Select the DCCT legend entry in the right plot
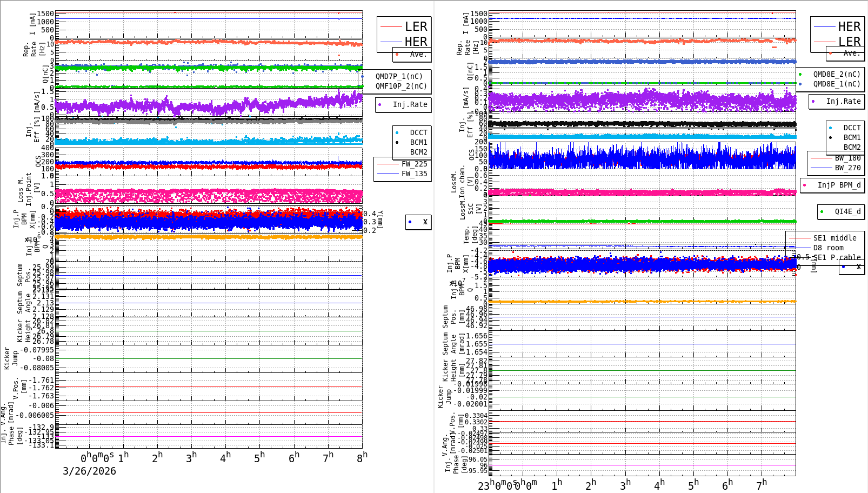868x493 pixels. click(x=852, y=128)
